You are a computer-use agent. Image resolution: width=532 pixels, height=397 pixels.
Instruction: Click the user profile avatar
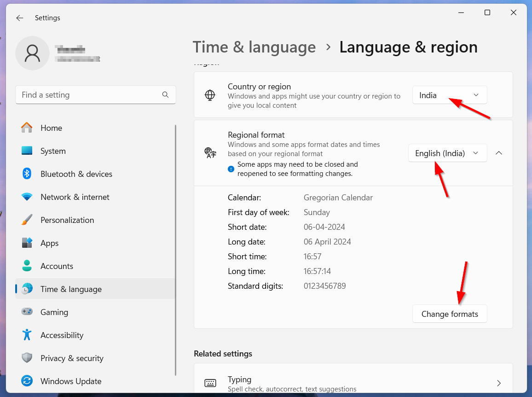[33, 53]
